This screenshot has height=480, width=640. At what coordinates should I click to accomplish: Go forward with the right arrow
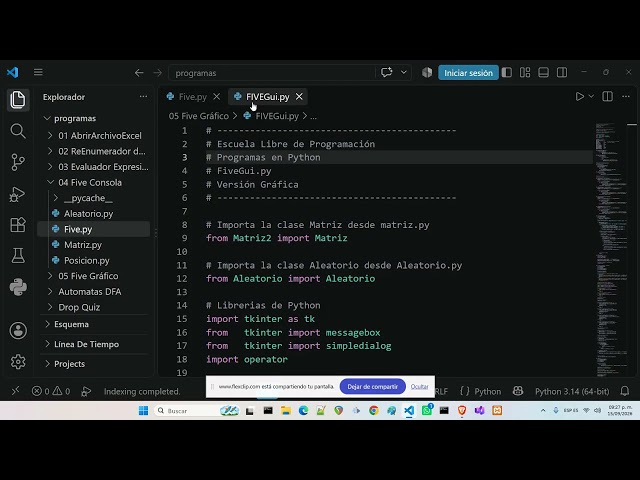[157, 73]
